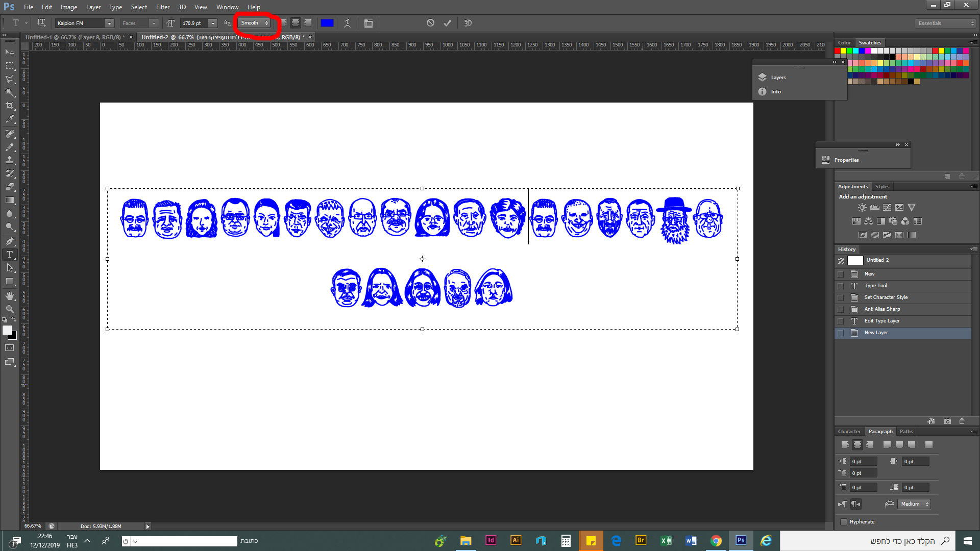Screen dimensions: 980x551
Task: Open the Smooth anti-aliasing dropdown
Action: tap(255, 23)
